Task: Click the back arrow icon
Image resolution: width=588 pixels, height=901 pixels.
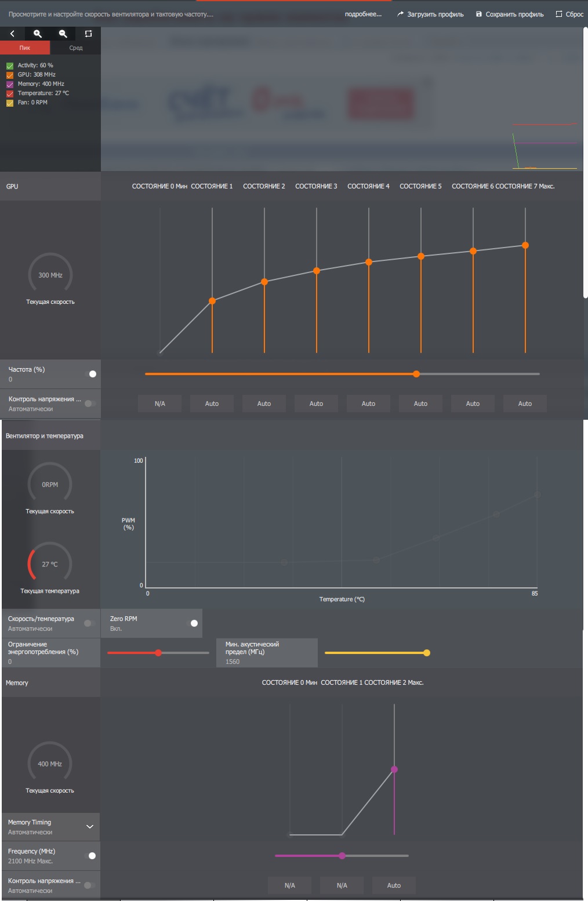Action: [12, 34]
